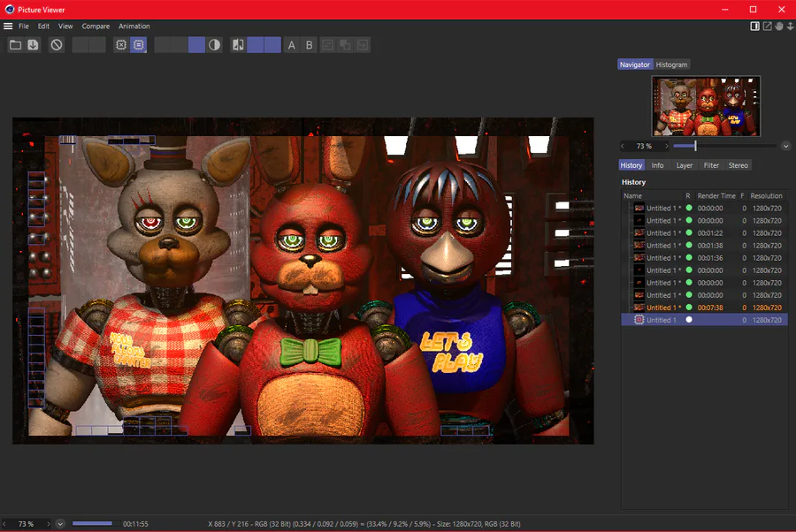
Task: Open the status bar zoom dropdown chevron
Action: tap(60, 524)
